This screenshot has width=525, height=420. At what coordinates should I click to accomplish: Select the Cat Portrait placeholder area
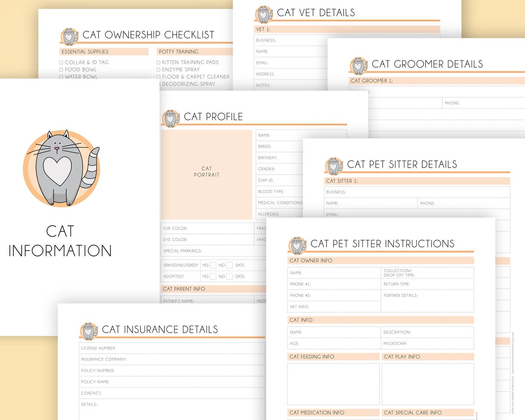tap(206, 172)
